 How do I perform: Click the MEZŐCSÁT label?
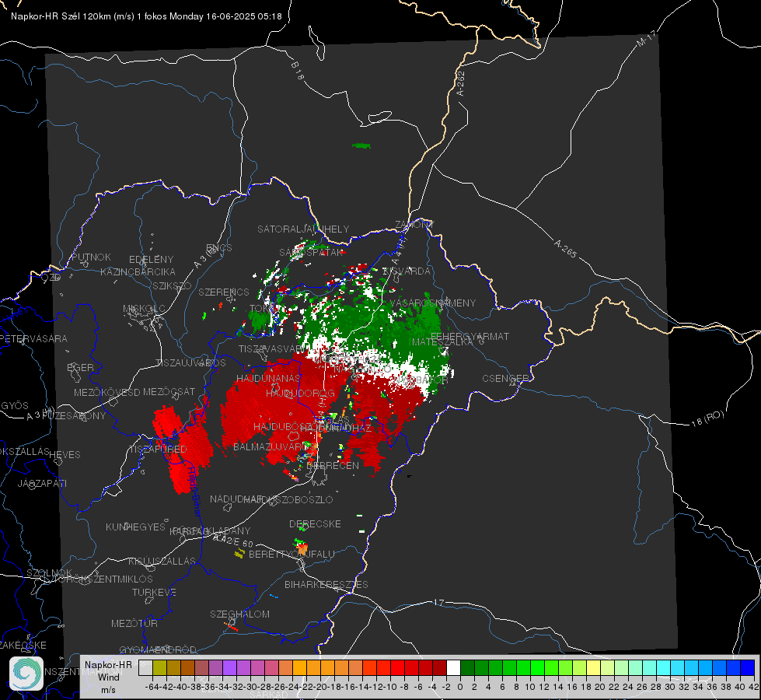169,391
